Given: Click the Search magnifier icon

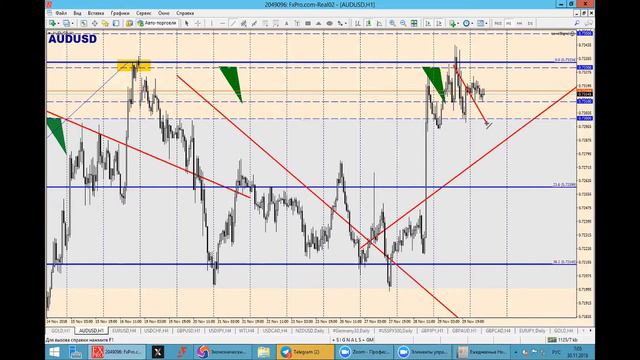Looking at the screenshot, I should (577, 23).
